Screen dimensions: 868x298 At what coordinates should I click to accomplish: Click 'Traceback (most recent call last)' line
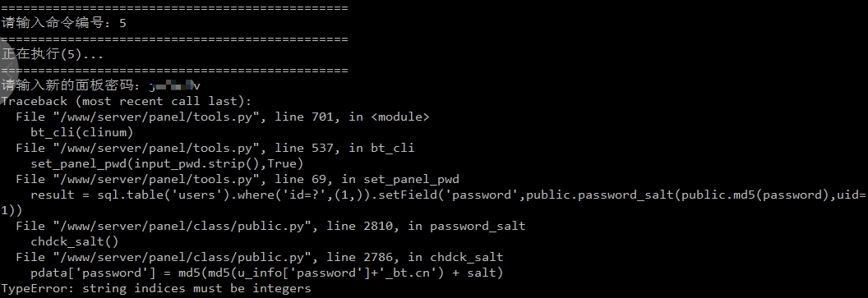[x=127, y=101]
